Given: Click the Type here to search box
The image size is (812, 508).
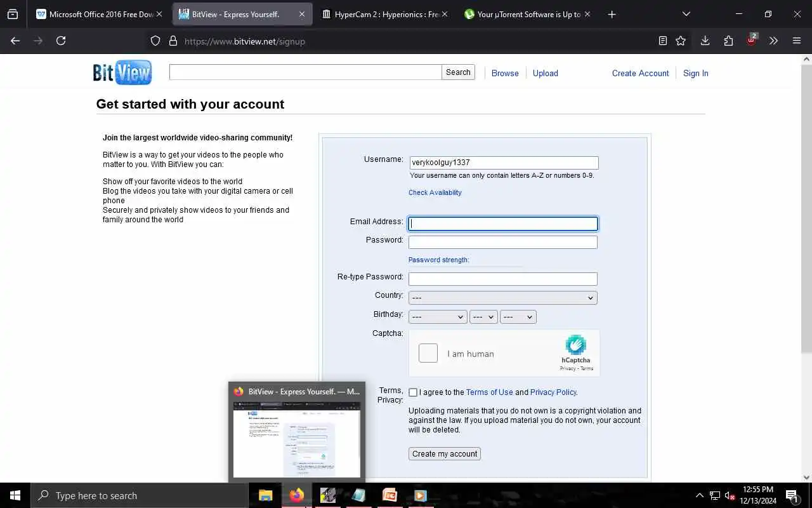Looking at the screenshot, I should (x=140, y=495).
